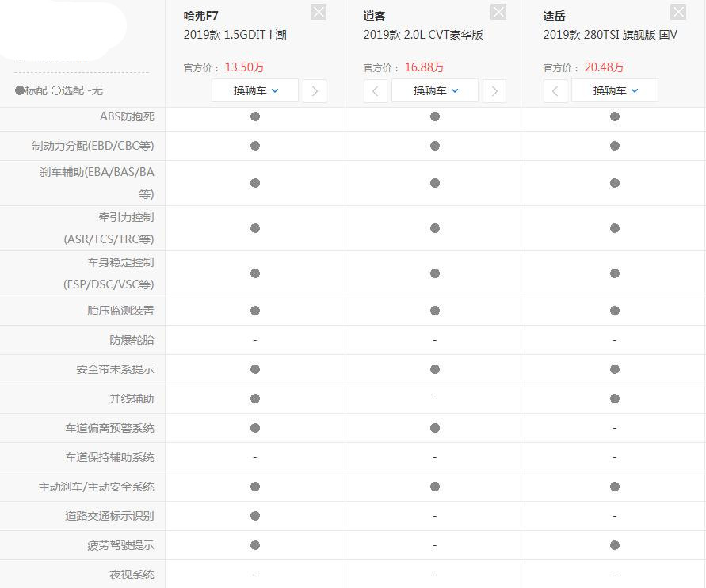Open 换辆车 dropdown under 哈弗F7
This screenshot has width=706, height=588.
(x=255, y=90)
